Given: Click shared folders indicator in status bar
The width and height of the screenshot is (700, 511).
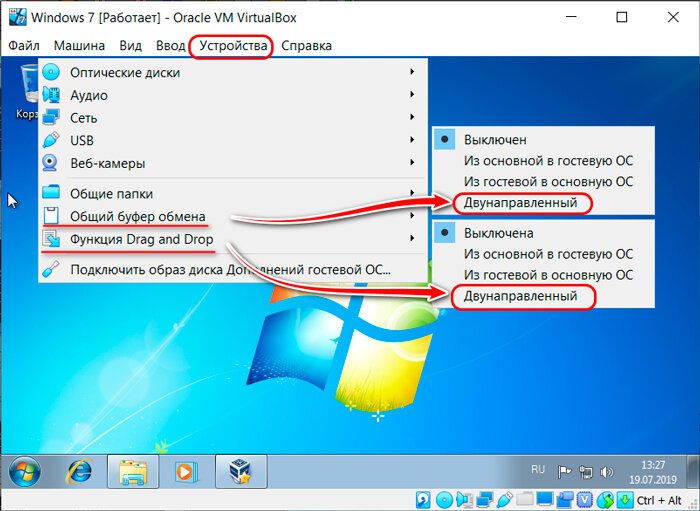Looking at the screenshot, I should [x=525, y=499].
